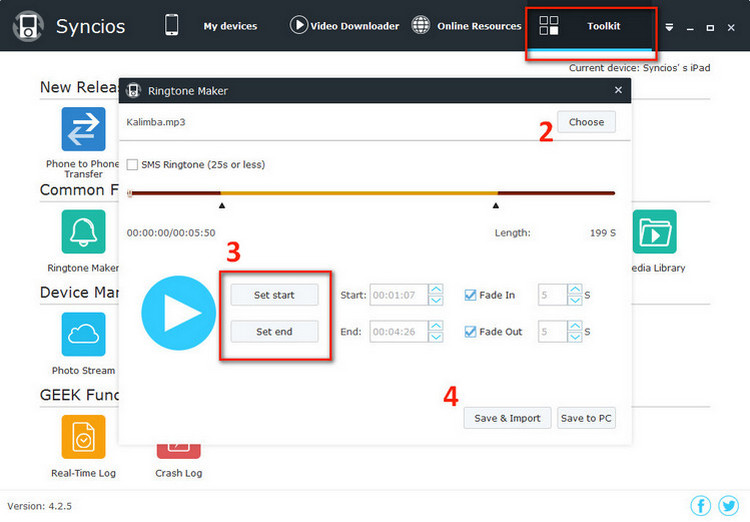This screenshot has width=750, height=522.
Task: Click the Kalimba.mp3 file name
Action: 155,122
